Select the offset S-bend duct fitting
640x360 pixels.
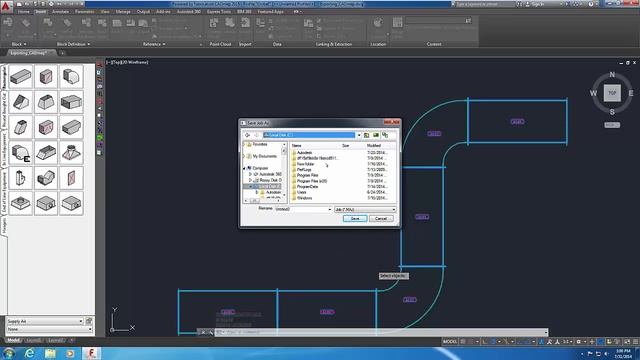click(46, 178)
